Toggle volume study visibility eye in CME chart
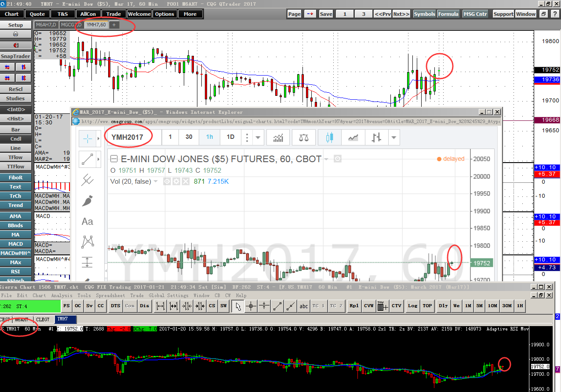Viewport: 561px width, 392px height. [167, 181]
